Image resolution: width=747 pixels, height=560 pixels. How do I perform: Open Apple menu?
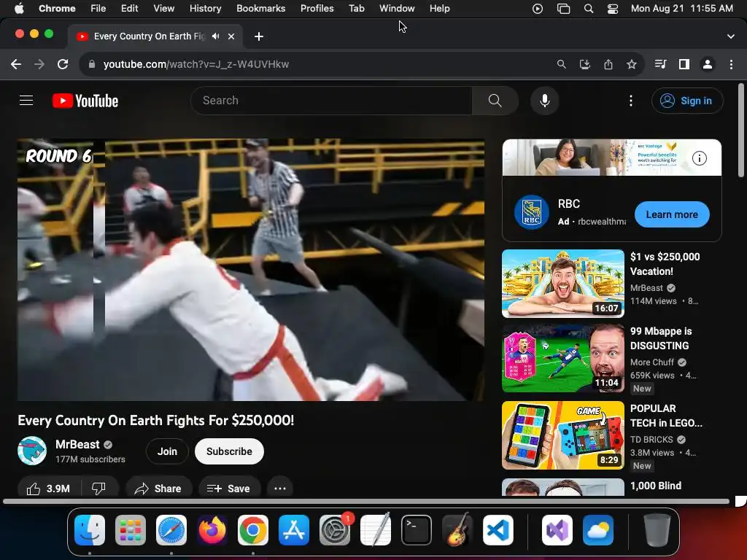click(x=19, y=8)
